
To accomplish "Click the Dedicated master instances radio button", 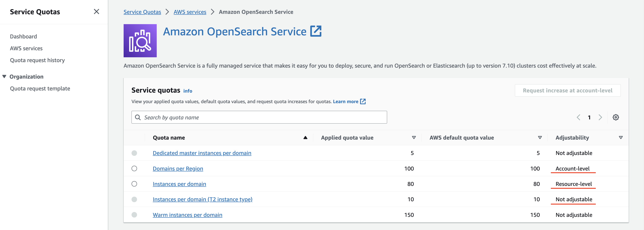I will [x=135, y=153].
